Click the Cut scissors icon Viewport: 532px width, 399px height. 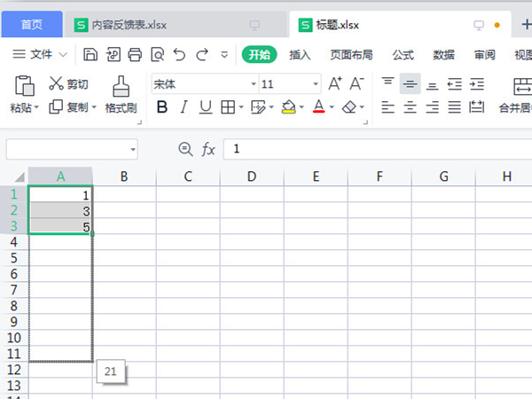point(56,84)
